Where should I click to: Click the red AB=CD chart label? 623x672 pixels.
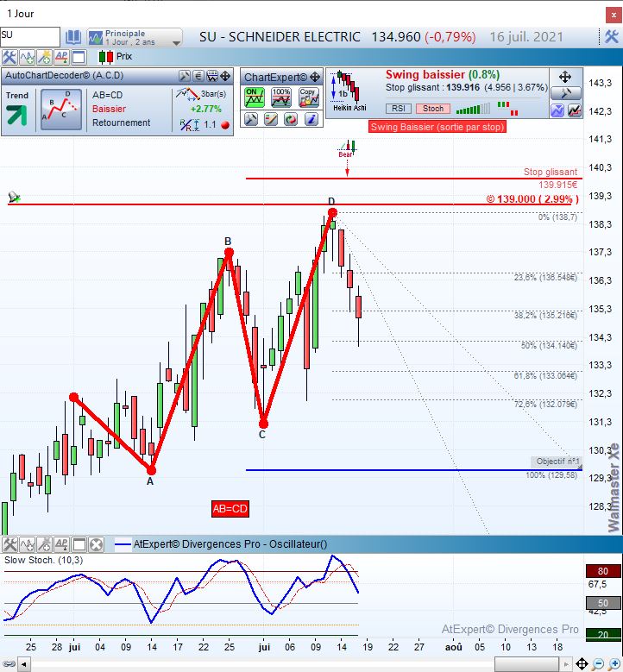230,509
